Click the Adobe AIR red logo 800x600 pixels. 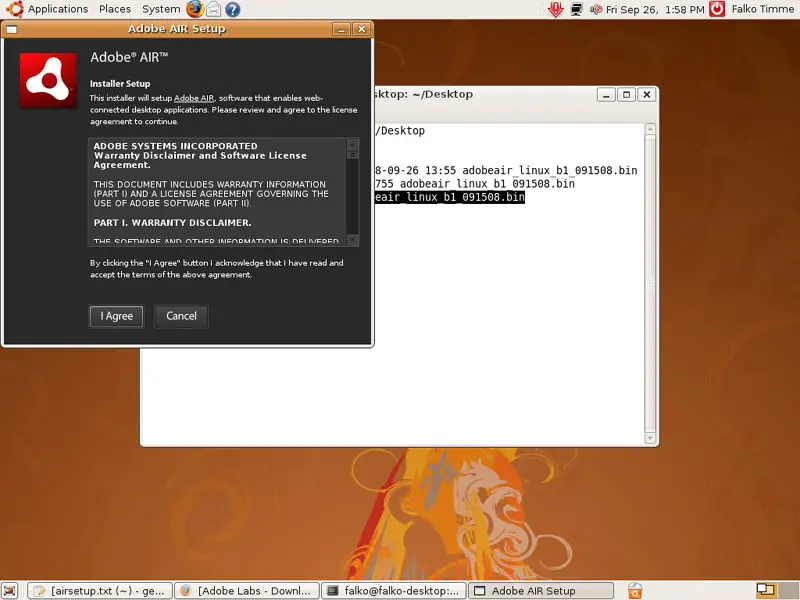pyautogui.click(x=48, y=80)
